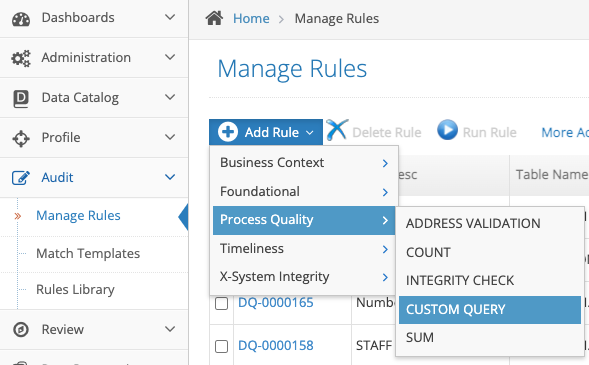Open rule DQ-0000158 link
This screenshot has height=365, width=589.
[x=276, y=345]
